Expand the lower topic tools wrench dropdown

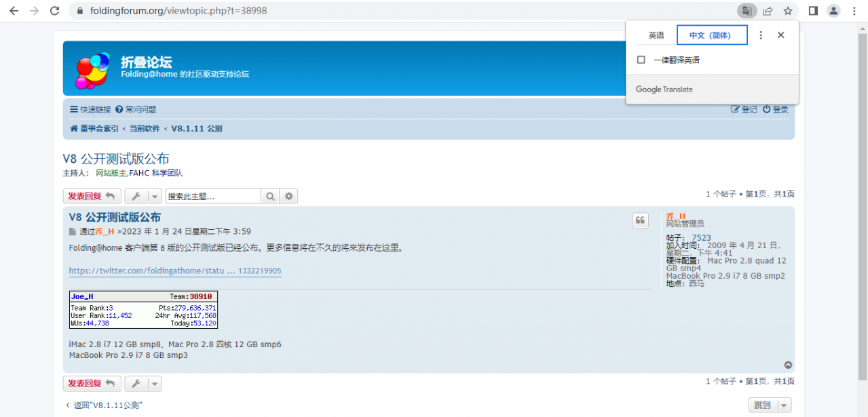143,384
